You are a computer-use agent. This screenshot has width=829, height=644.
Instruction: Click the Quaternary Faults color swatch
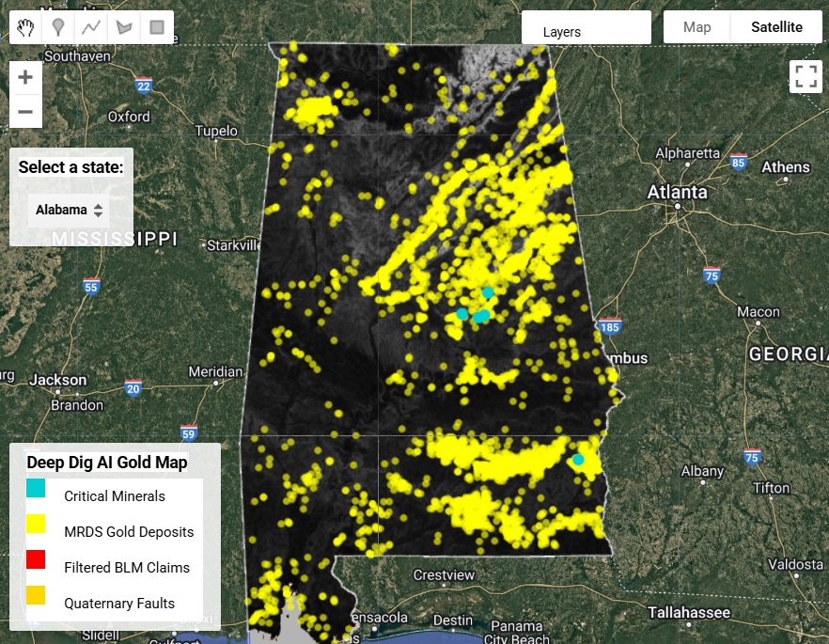(x=36, y=595)
